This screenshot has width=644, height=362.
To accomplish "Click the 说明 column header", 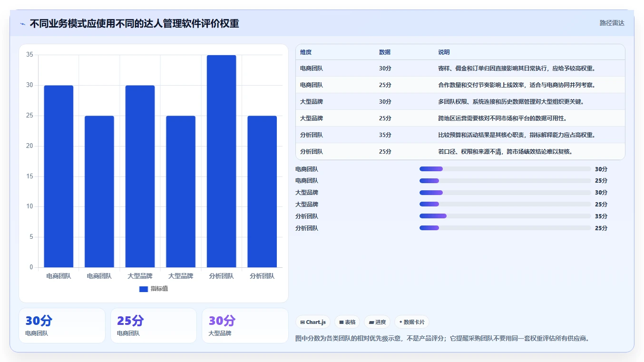I will click(x=444, y=52).
